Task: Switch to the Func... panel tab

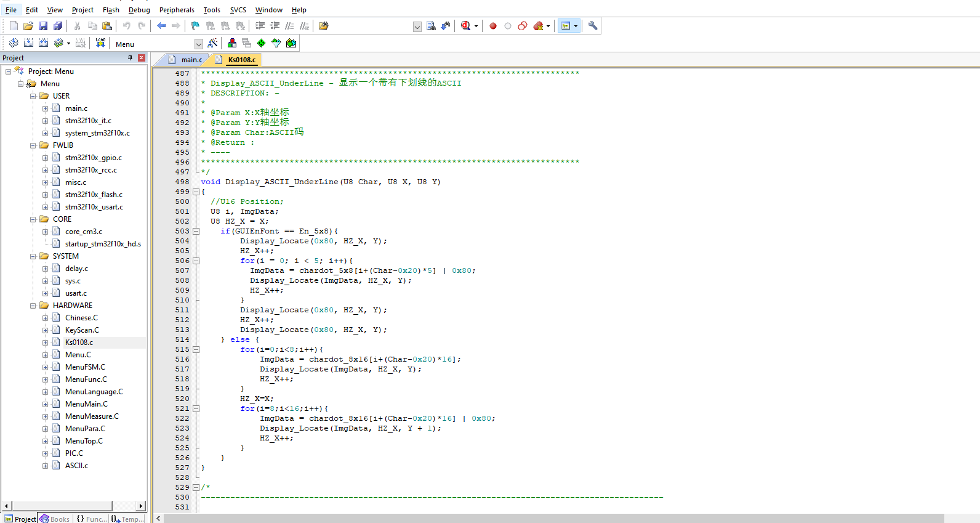Action: (91, 519)
